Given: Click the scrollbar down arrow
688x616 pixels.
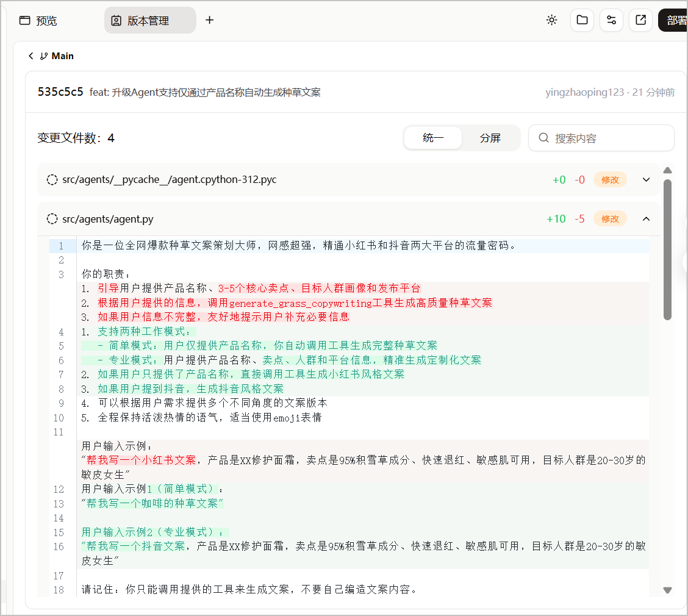Looking at the screenshot, I should pyautogui.click(x=667, y=590).
